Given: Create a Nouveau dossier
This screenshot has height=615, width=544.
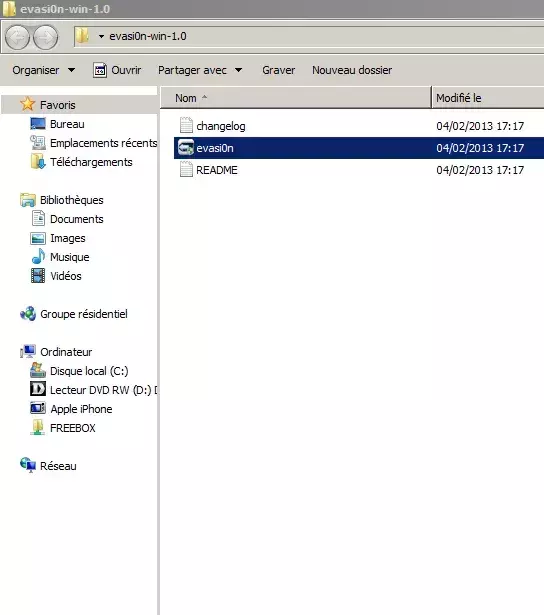Looking at the screenshot, I should pos(352,70).
